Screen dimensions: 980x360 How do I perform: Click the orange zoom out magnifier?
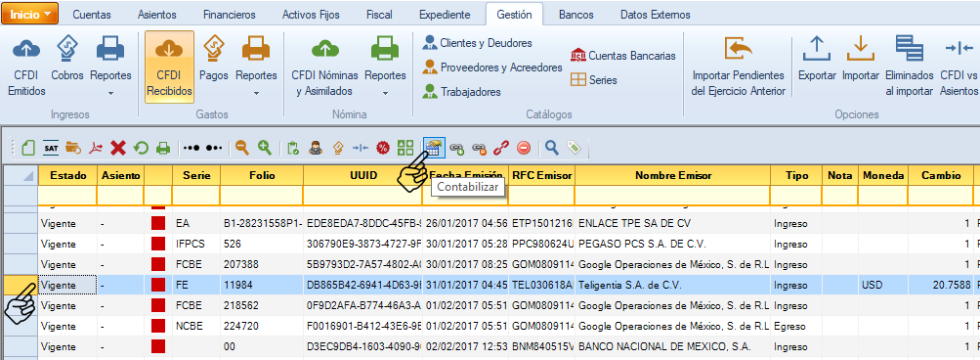pyautogui.click(x=242, y=148)
